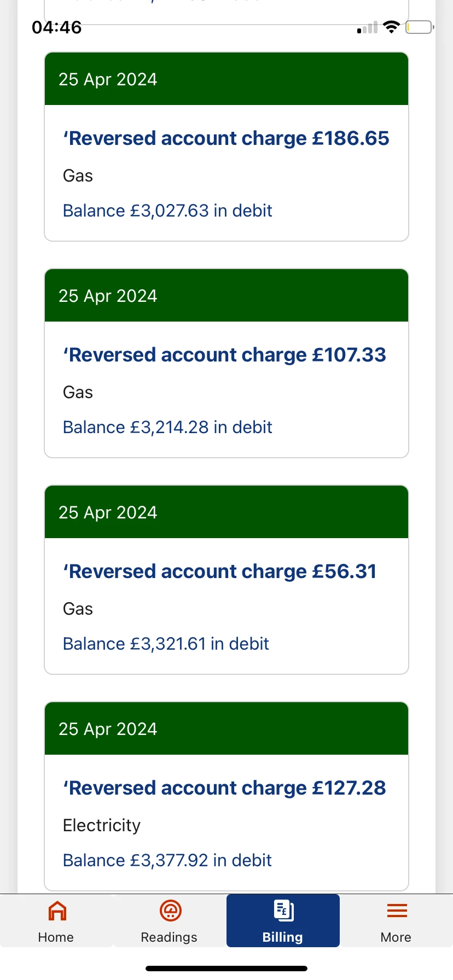Open the Reversed account charge £56.31 entry

tap(220, 571)
